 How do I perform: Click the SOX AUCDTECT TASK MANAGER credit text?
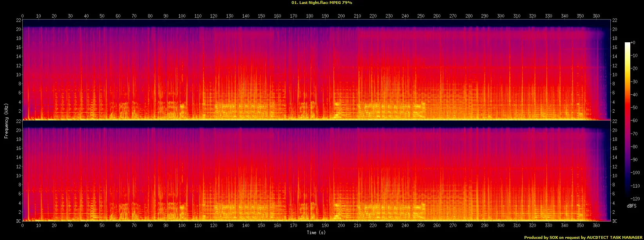(583, 237)
